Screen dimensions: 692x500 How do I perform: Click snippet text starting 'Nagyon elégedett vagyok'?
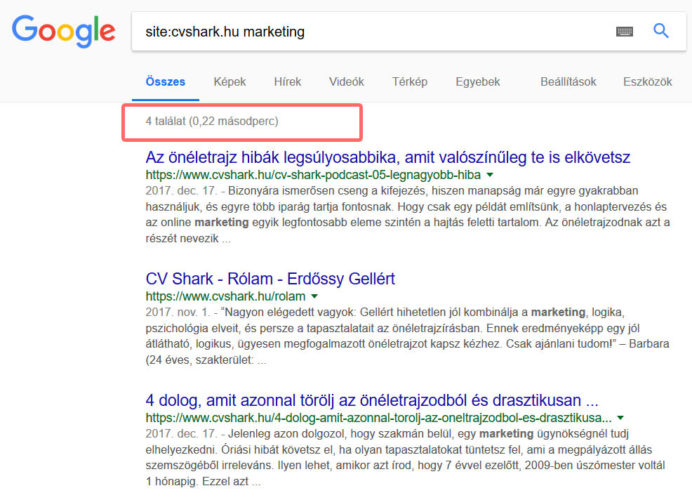(x=407, y=336)
